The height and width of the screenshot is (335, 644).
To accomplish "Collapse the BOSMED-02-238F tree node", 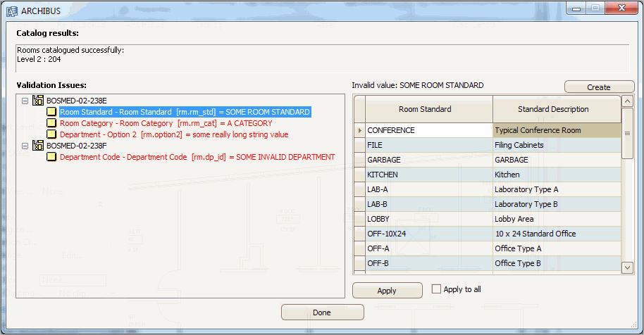I will click(x=25, y=146).
